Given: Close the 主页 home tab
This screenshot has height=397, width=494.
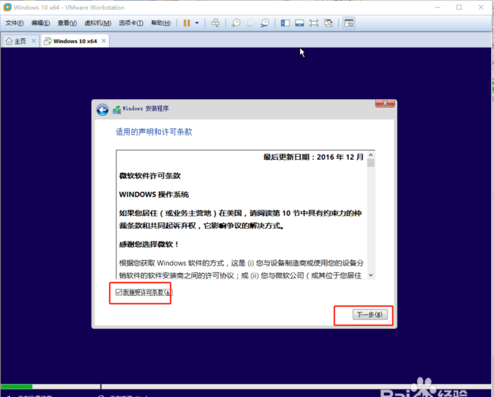Looking at the screenshot, I should pyautogui.click(x=34, y=41).
